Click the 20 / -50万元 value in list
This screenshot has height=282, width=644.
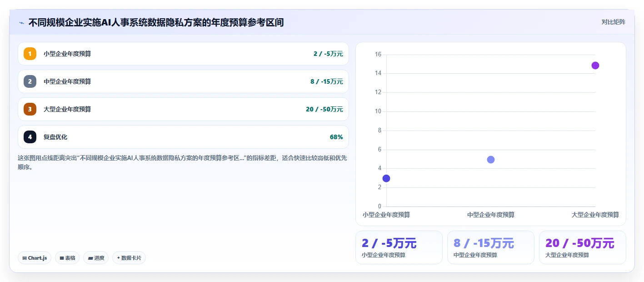324,109
